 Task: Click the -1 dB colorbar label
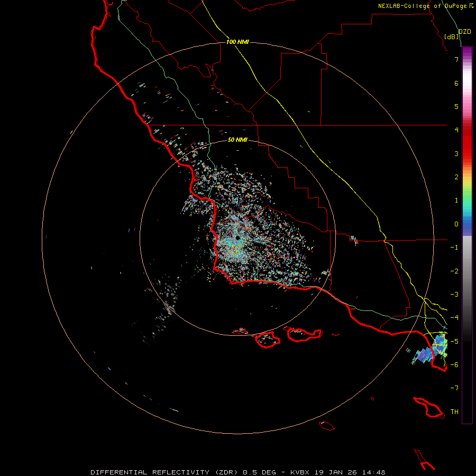point(454,248)
